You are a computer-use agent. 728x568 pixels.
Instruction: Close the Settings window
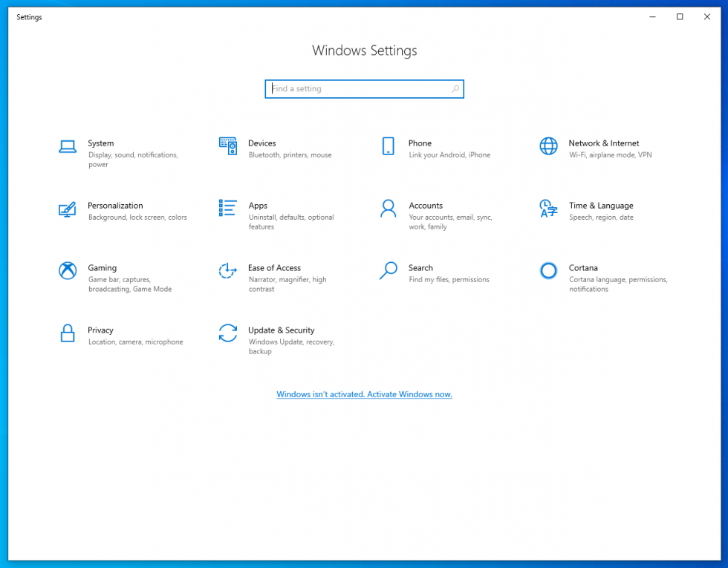click(x=707, y=16)
